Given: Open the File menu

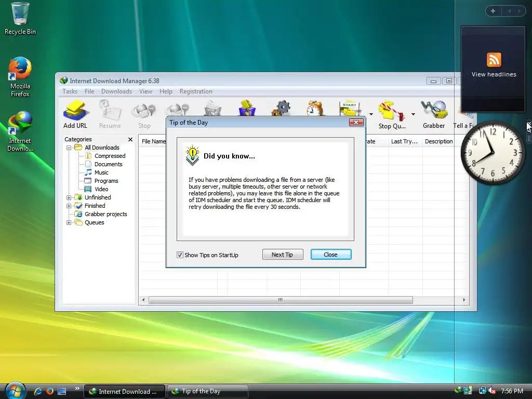Looking at the screenshot, I should 89,91.
